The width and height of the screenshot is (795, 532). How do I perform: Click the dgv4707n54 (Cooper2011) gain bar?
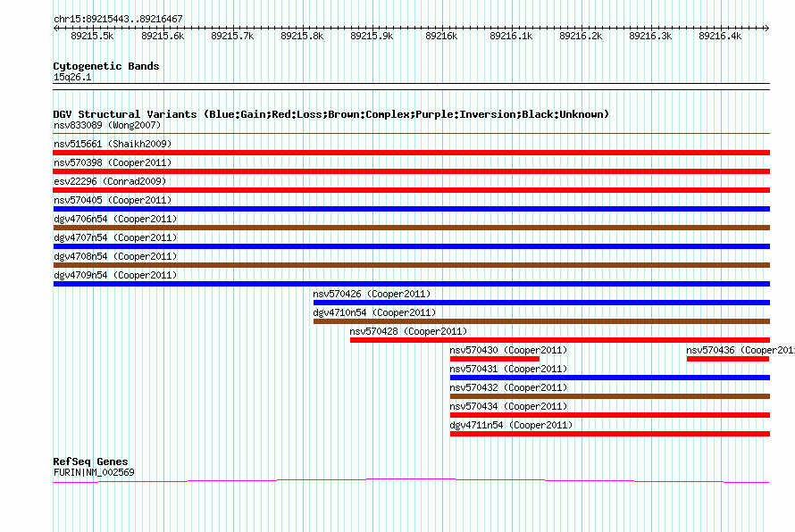411,246
